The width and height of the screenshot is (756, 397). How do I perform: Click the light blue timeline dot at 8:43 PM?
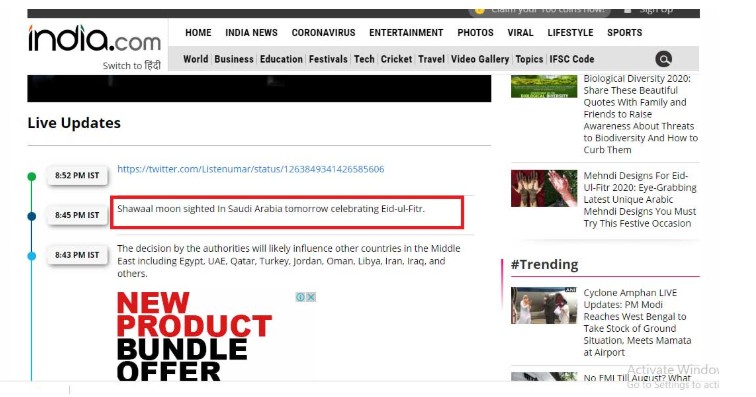pyautogui.click(x=32, y=256)
